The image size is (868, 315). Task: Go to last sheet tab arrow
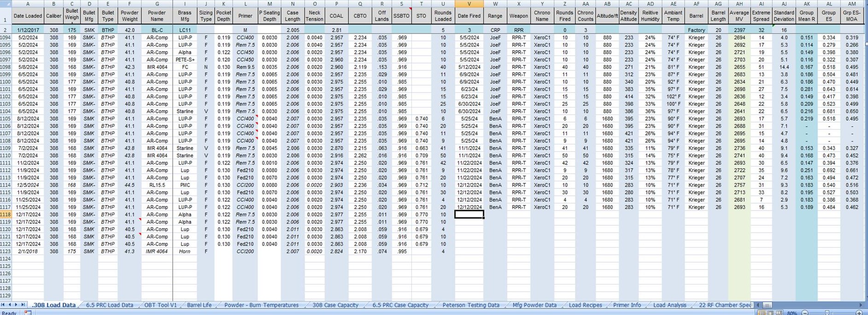click(x=23, y=305)
